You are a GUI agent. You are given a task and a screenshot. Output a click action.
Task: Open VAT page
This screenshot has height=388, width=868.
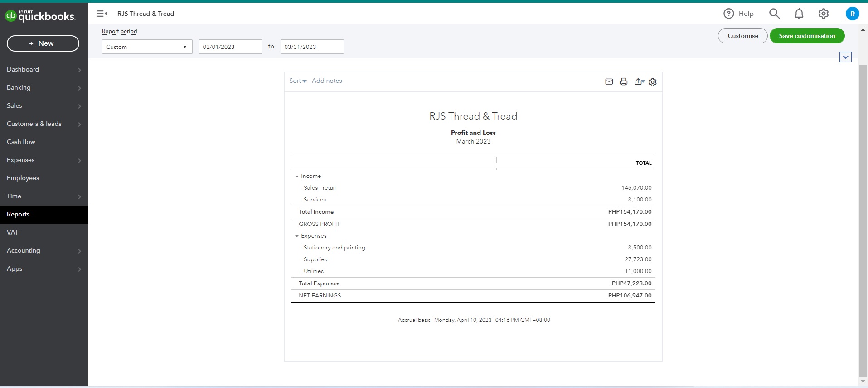[13, 232]
